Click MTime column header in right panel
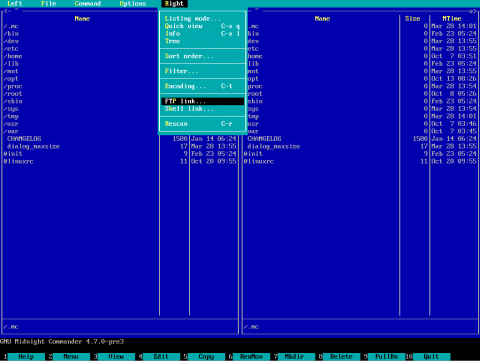Viewport: 480px width, 361px height. 452,19
